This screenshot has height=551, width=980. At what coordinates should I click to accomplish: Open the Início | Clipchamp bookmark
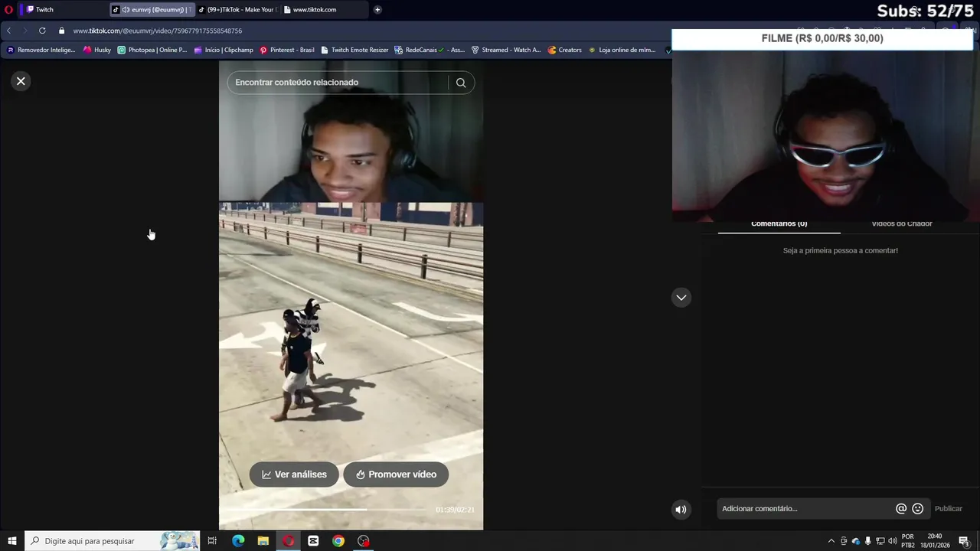pyautogui.click(x=224, y=50)
